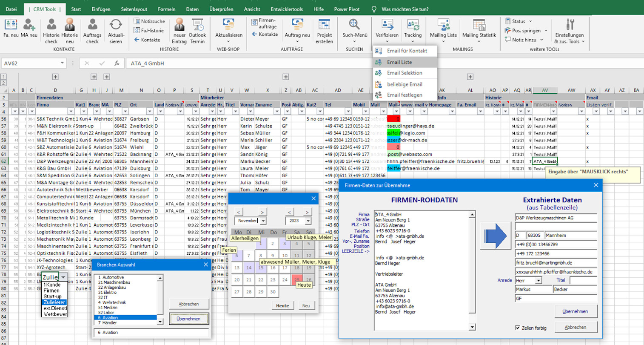Click previous month arrow in calendar

pos(239,212)
